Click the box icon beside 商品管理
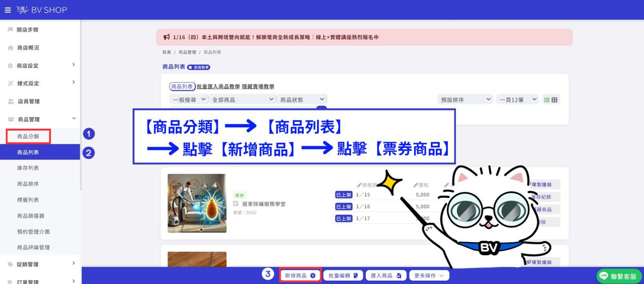Image resolution: width=644 pixels, height=284 pixels. coord(11,119)
